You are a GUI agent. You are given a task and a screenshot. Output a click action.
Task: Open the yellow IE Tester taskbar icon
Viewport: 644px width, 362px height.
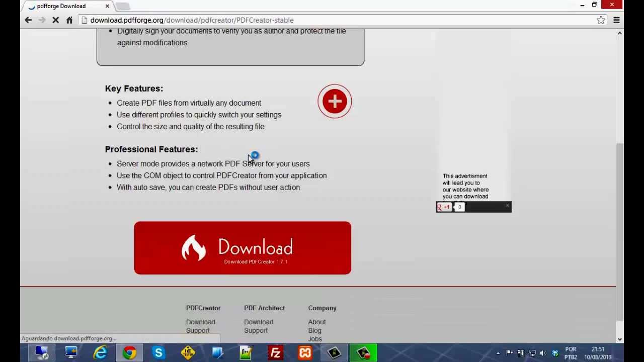point(188,353)
